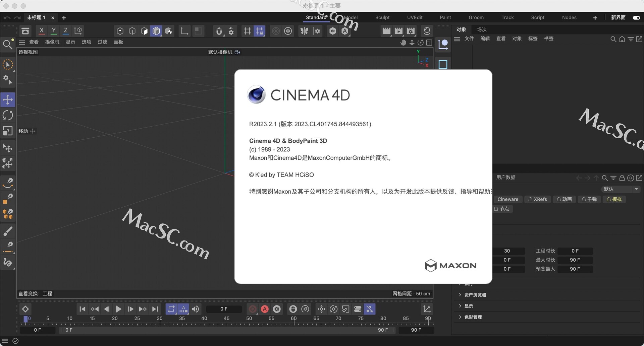Switch to the Paint layout tab
This screenshot has width=644, height=346.
(445, 17)
